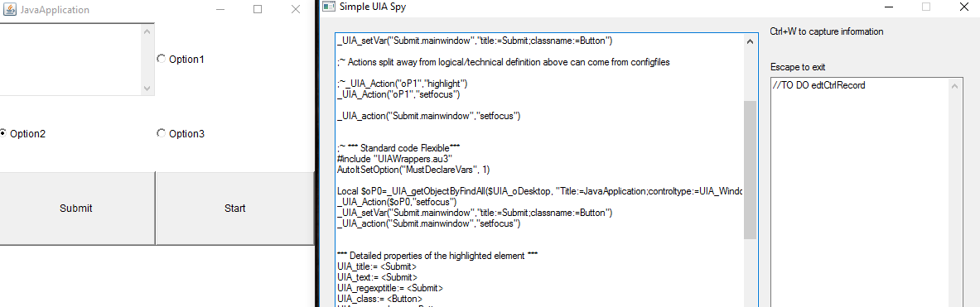This screenshot has height=307, width=980.
Task: Close the Simple UIA Spy window
Action: click(965, 7)
